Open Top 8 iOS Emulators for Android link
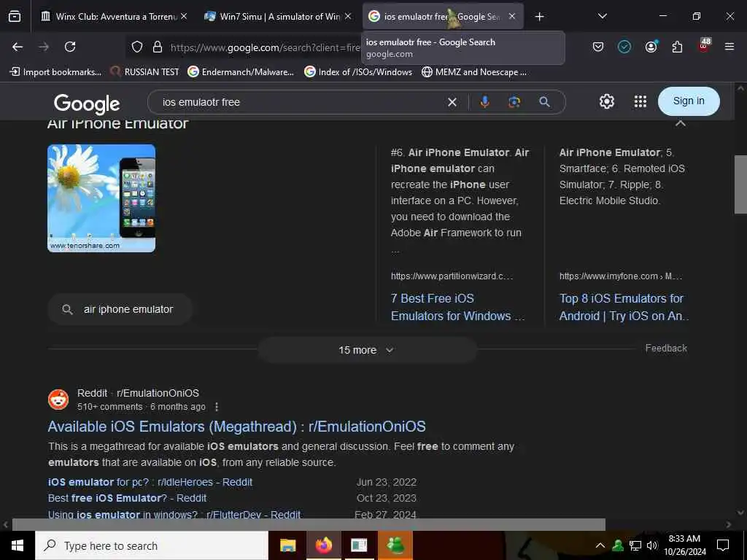The height and width of the screenshot is (560, 747). pos(624,307)
